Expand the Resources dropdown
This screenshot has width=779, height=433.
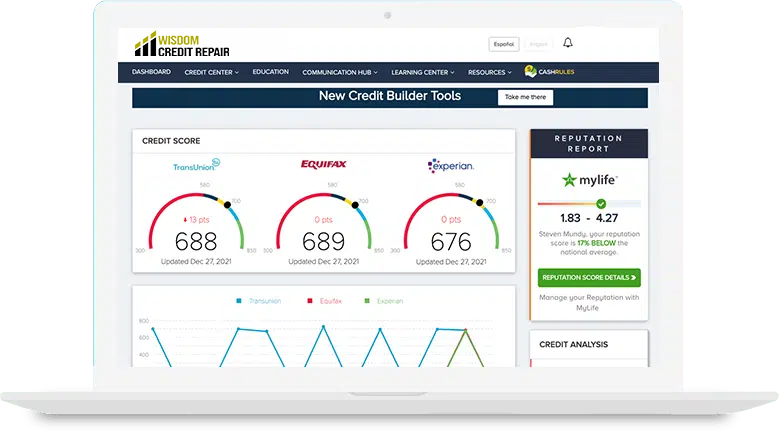click(x=489, y=72)
